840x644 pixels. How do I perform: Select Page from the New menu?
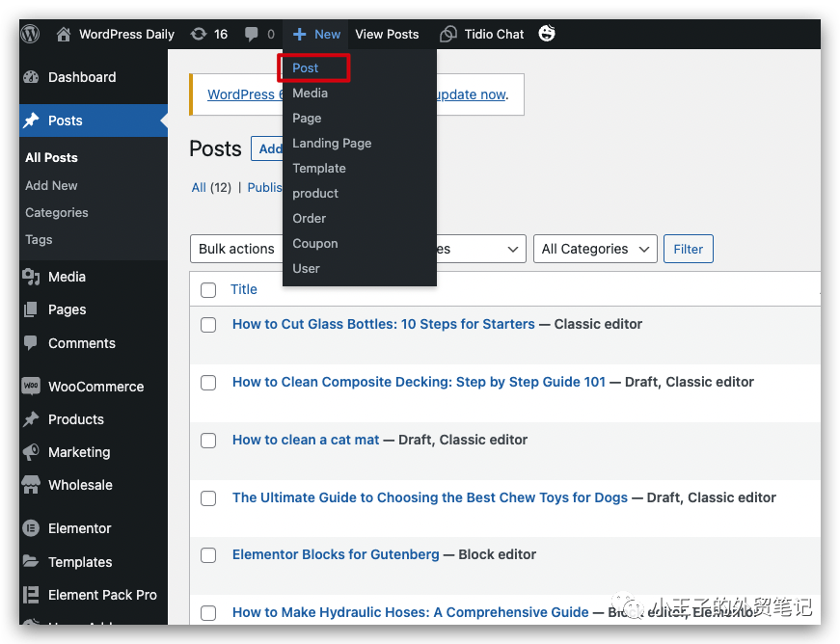(x=307, y=119)
